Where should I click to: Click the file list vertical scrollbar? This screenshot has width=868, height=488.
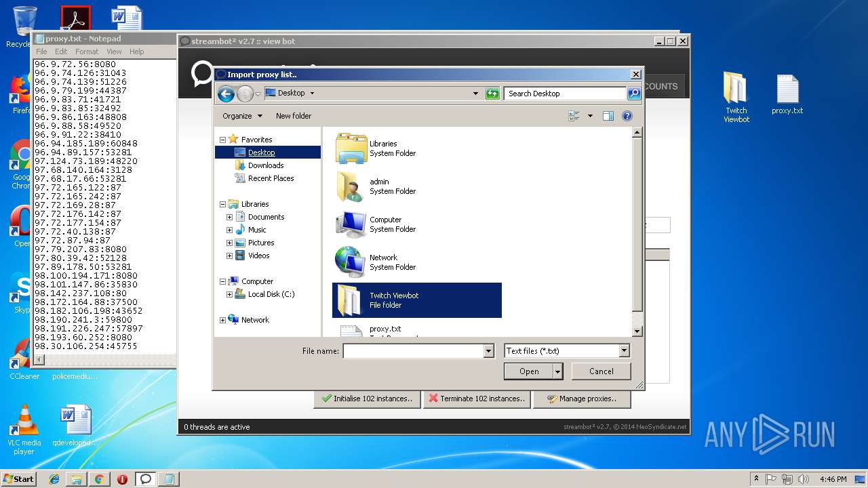pyautogui.click(x=637, y=232)
